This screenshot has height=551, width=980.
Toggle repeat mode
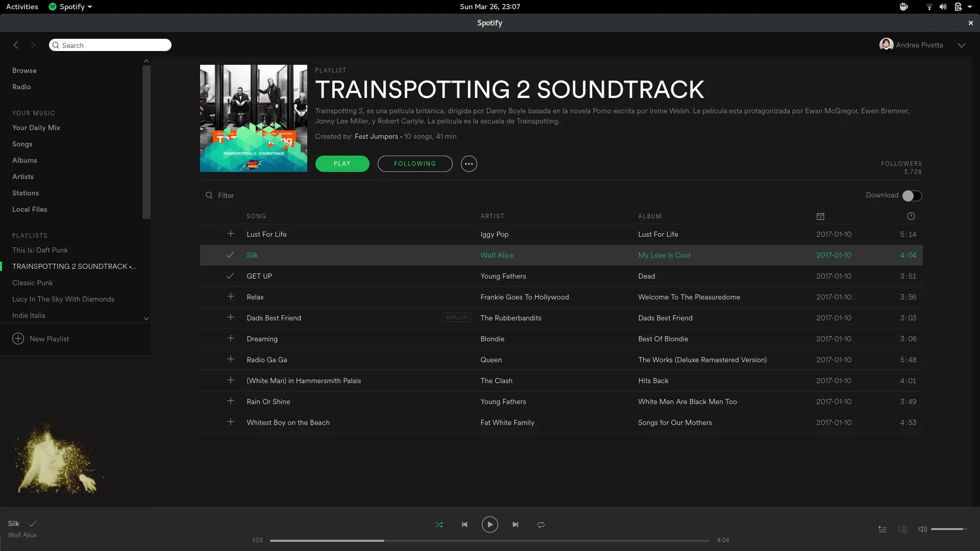541,524
